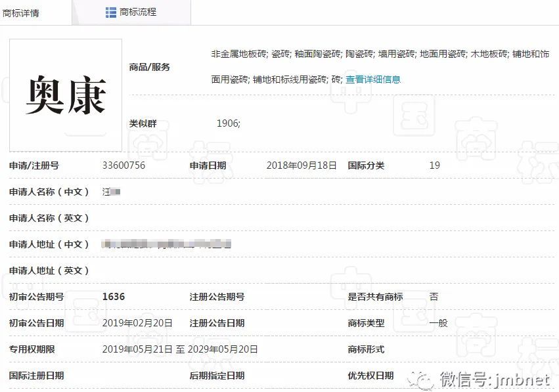This screenshot has width=559, height=392.
Task: Click the 国际注册日期 label
Action: pyautogui.click(x=36, y=376)
